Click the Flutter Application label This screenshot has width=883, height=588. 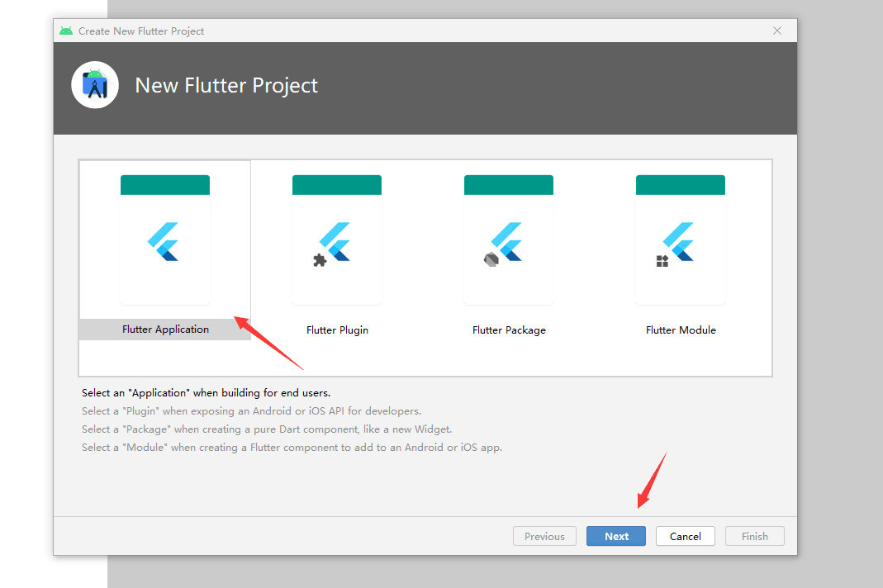[x=165, y=330]
